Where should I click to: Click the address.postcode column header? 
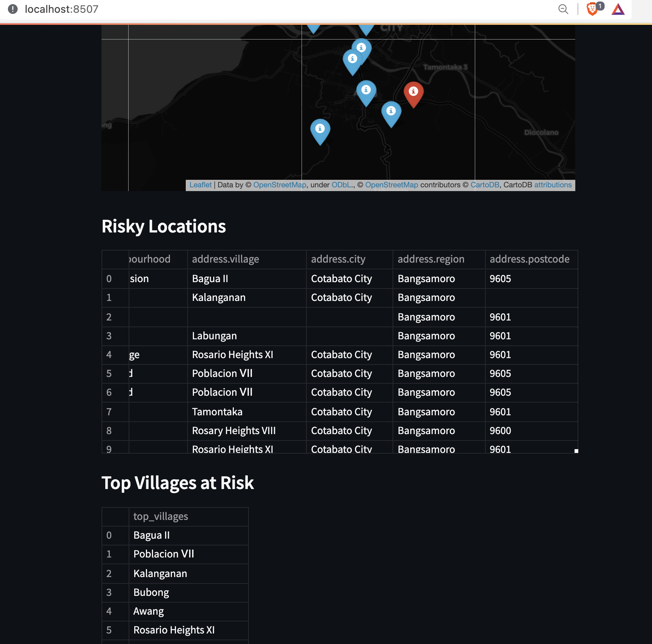click(x=531, y=259)
